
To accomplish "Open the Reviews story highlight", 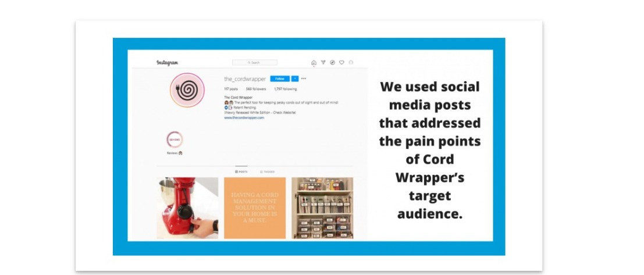I will (x=175, y=140).
